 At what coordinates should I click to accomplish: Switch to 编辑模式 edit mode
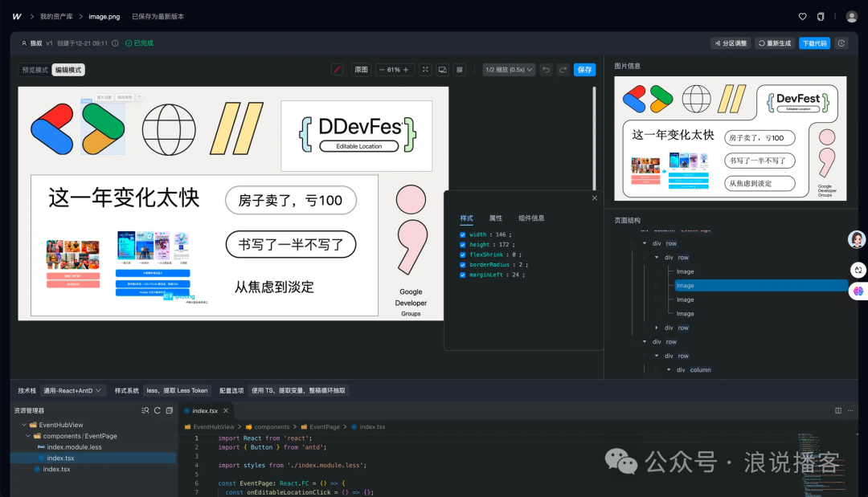68,70
